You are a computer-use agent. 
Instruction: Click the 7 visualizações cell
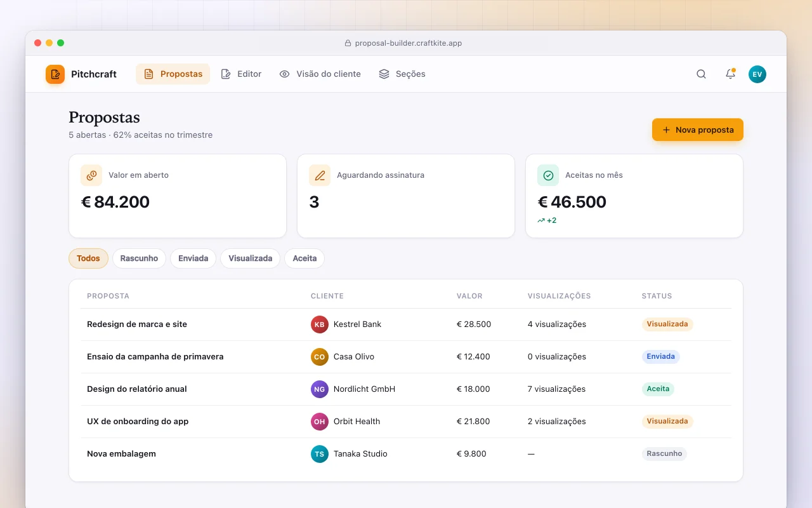(557, 389)
